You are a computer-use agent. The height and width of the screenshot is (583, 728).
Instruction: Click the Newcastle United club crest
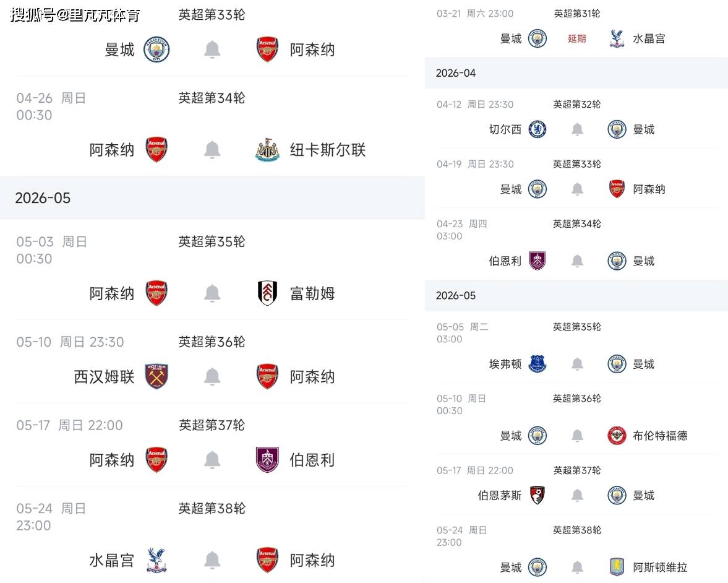point(267,150)
